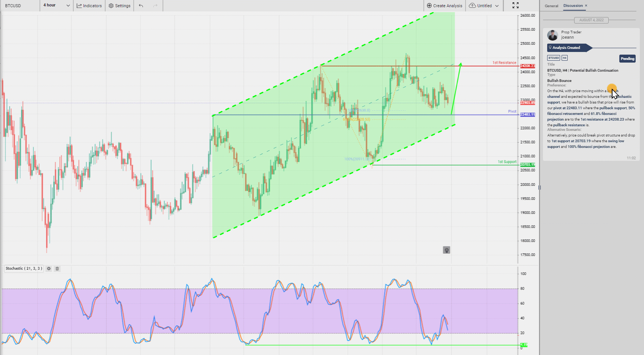The image size is (644, 355).
Task: Open the Indicators menu
Action: (89, 6)
